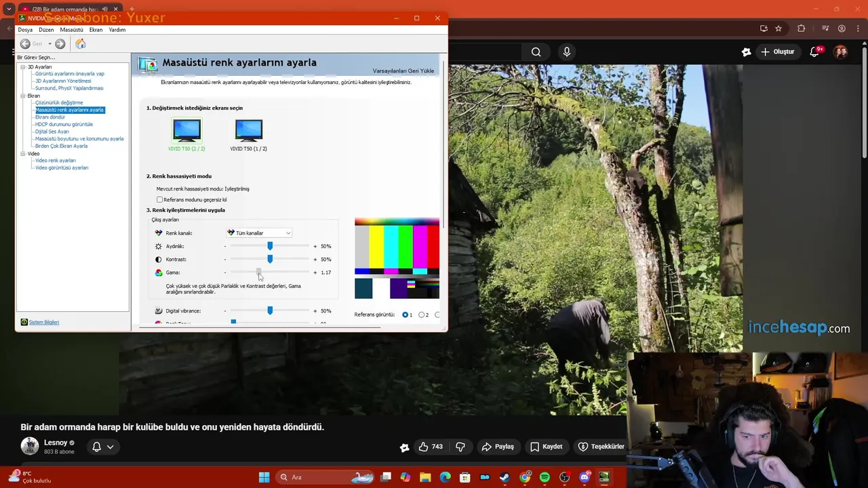Select reference image radio option 2
The width and height of the screenshot is (868, 488).
422,314
